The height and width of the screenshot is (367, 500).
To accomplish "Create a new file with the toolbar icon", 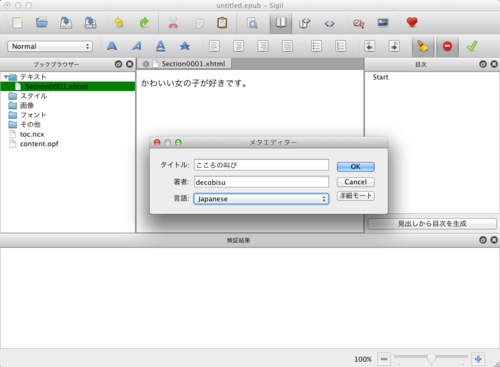I will pyautogui.click(x=17, y=23).
